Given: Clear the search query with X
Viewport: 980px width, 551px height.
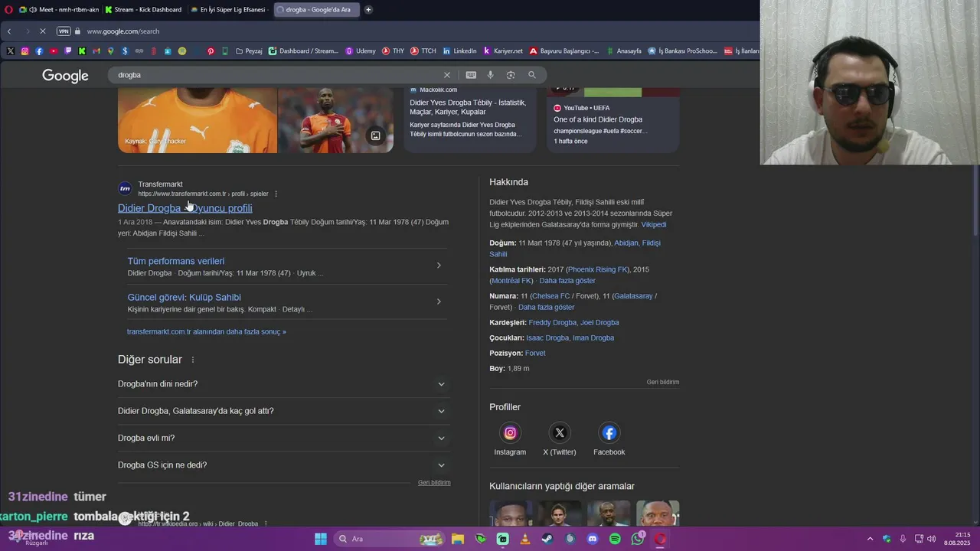Looking at the screenshot, I should [447, 75].
